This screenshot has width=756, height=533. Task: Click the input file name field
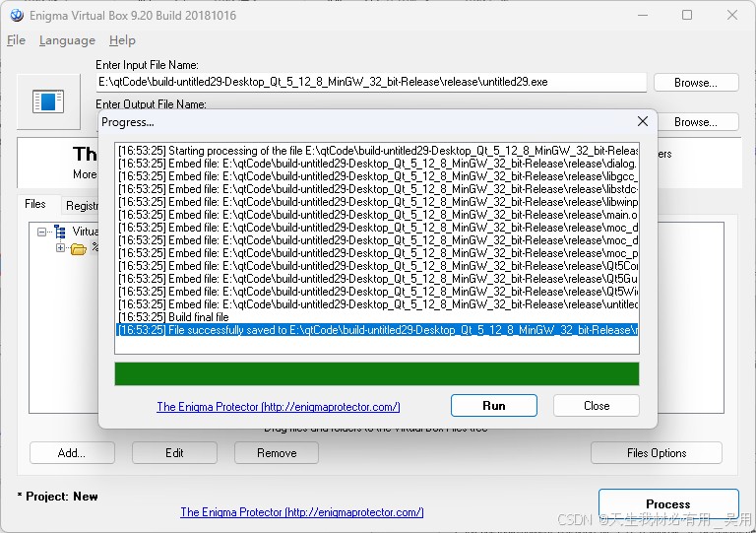coord(371,82)
